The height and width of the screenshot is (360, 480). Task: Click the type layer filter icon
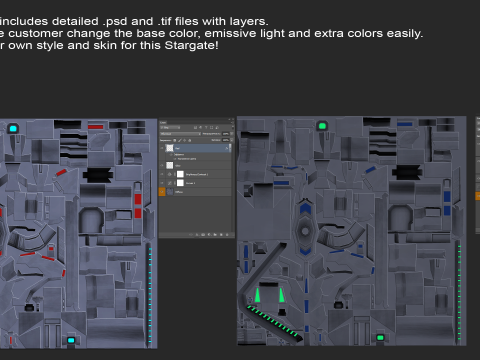tap(206, 127)
